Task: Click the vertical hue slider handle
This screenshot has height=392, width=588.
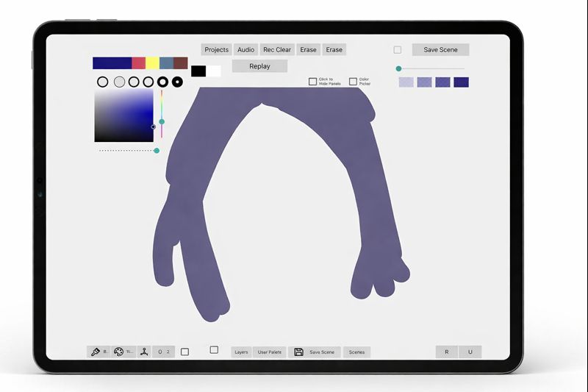Action: (162, 121)
